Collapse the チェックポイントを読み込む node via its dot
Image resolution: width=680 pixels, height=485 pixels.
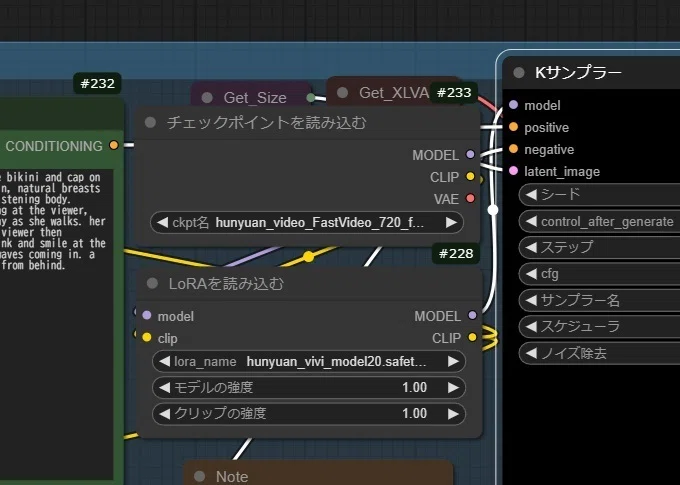point(150,122)
